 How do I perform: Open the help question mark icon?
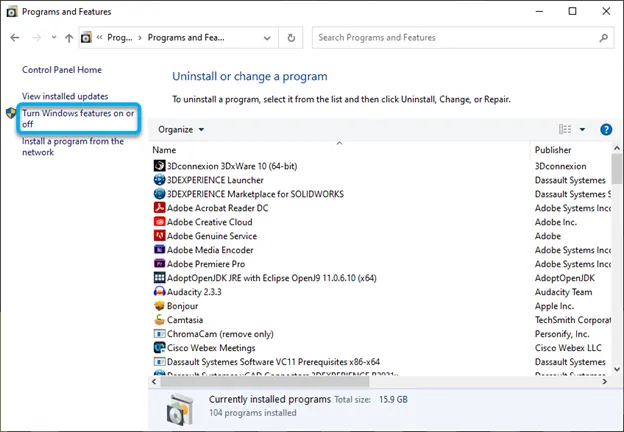coord(606,129)
